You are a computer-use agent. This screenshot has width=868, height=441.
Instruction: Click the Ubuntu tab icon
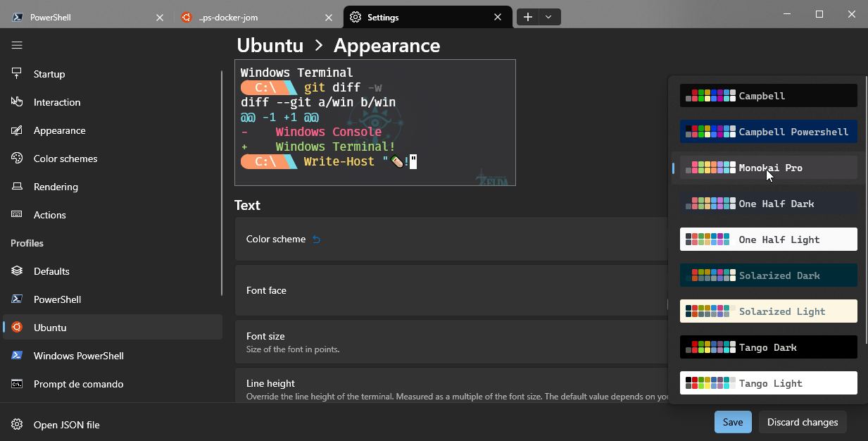point(186,18)
